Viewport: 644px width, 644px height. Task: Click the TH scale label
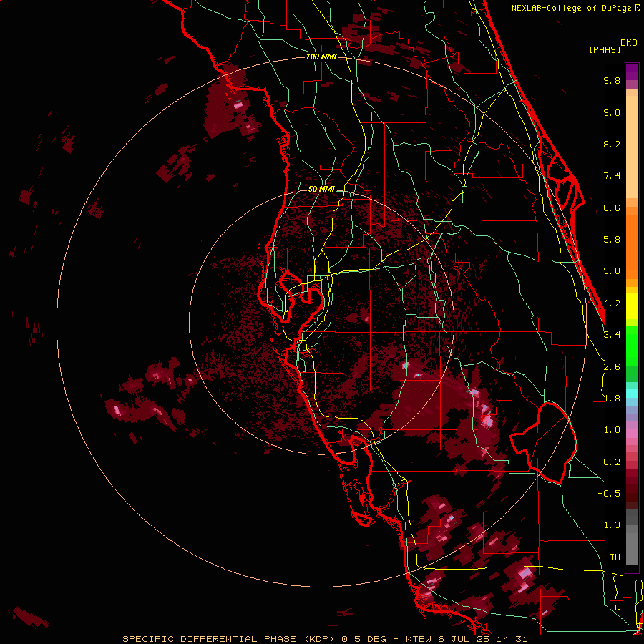click(x=615, y=557)
